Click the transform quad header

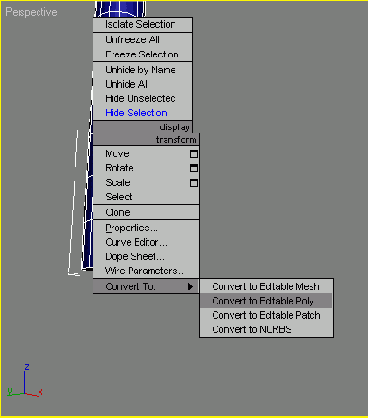coord(146,139)
